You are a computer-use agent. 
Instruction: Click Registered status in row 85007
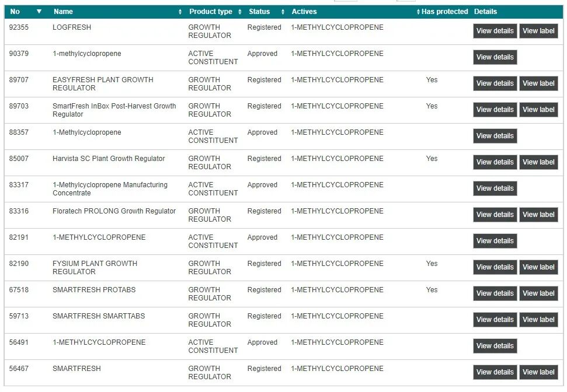point(264,159)
